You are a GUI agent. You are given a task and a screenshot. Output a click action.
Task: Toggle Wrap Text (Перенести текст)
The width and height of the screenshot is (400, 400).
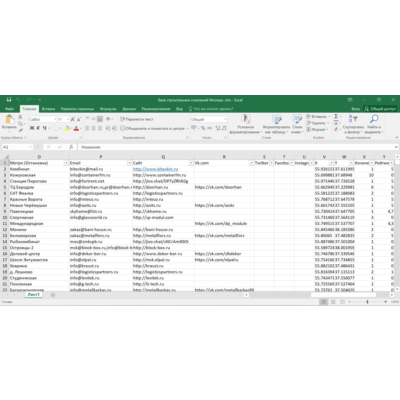pyautogui.click(x=137, y=119)
